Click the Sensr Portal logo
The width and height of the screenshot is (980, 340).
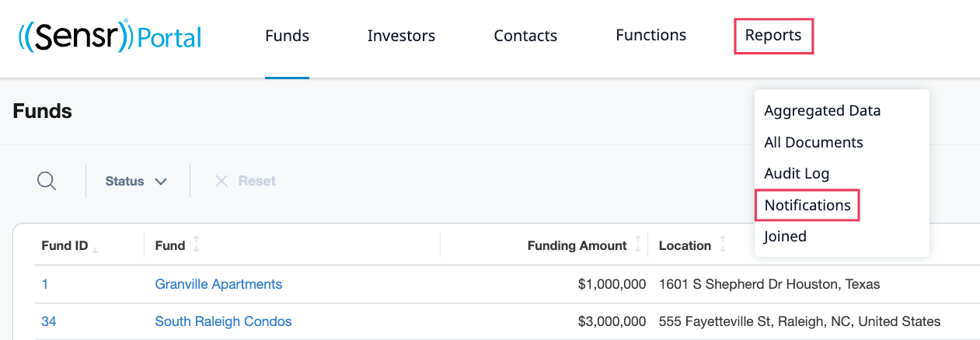pos(110,36)
